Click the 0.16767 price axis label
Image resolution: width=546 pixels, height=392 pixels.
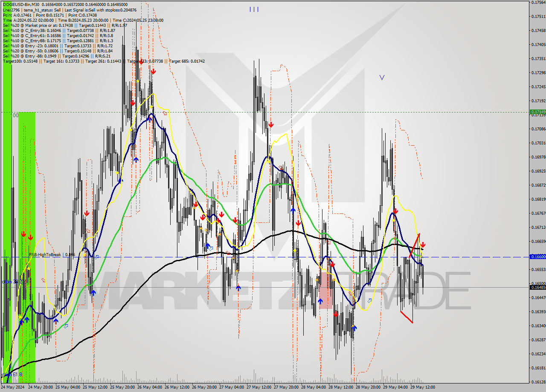(x=538, y=213)
